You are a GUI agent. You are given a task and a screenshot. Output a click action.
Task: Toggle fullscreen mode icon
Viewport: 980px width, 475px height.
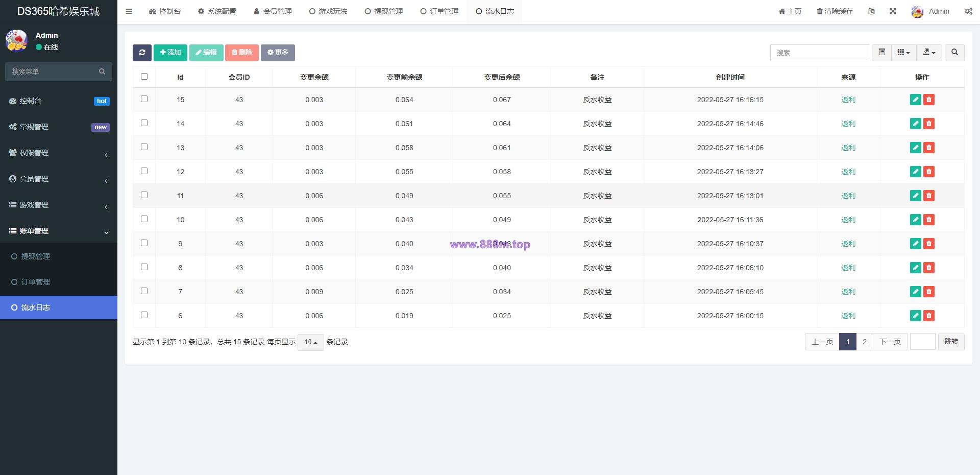pos(893,11)
